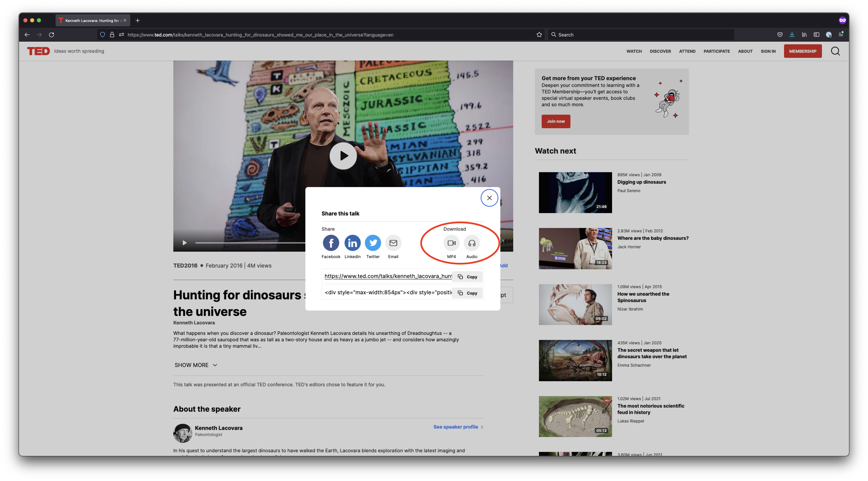Open Paul Sereno speaker name
Screen dimensions: 868x481
(x=629, y=190)
